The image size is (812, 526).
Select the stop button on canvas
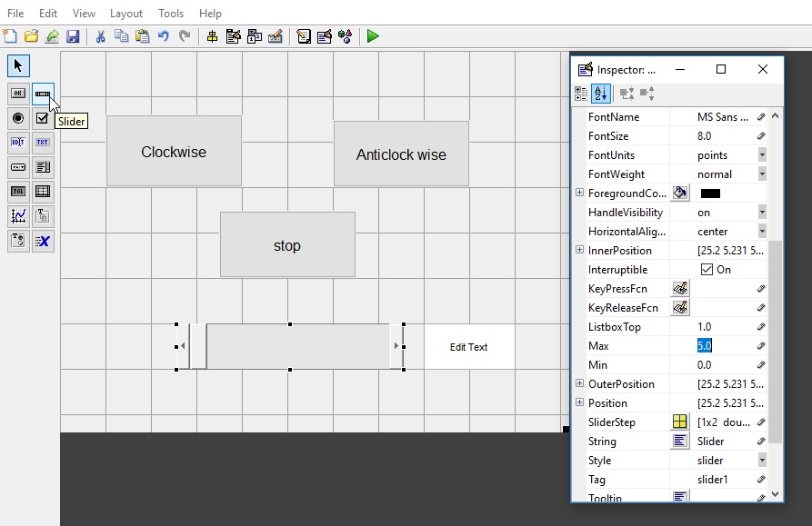pos(287,244)
